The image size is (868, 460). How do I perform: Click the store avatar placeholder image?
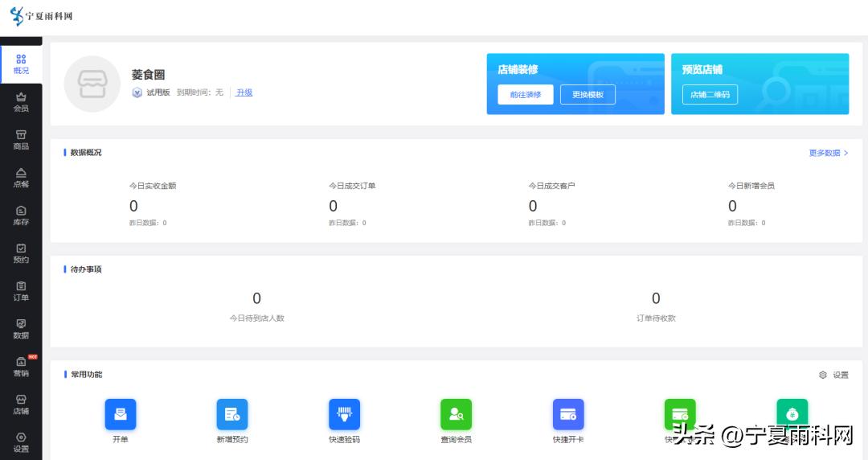(x=92, y=84)
